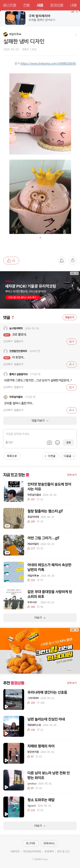
Task: Select the 천뿜 tab
Action: pyautogui.click(x=27, y=5)
